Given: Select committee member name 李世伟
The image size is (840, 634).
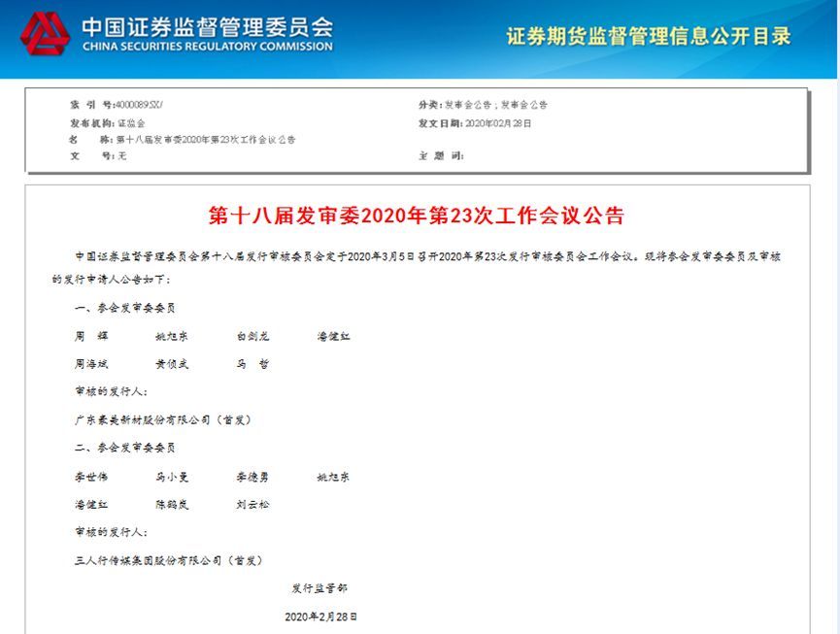Looking at the screenshot, I should tap(91, 477).
